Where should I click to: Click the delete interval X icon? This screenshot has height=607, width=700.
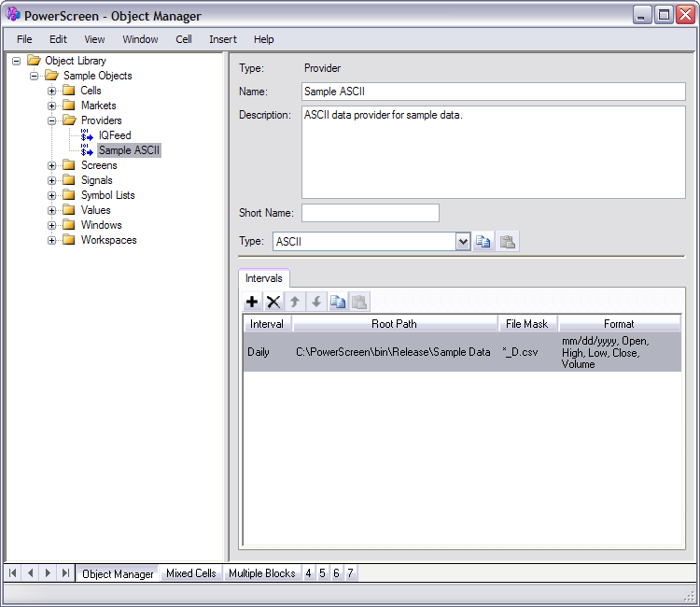tap(273, 302)
